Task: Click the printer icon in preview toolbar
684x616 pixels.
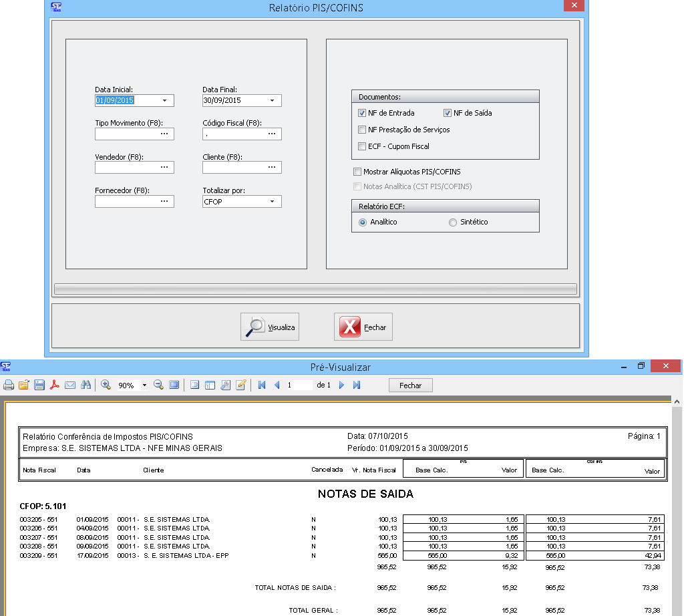Action: 9,385
